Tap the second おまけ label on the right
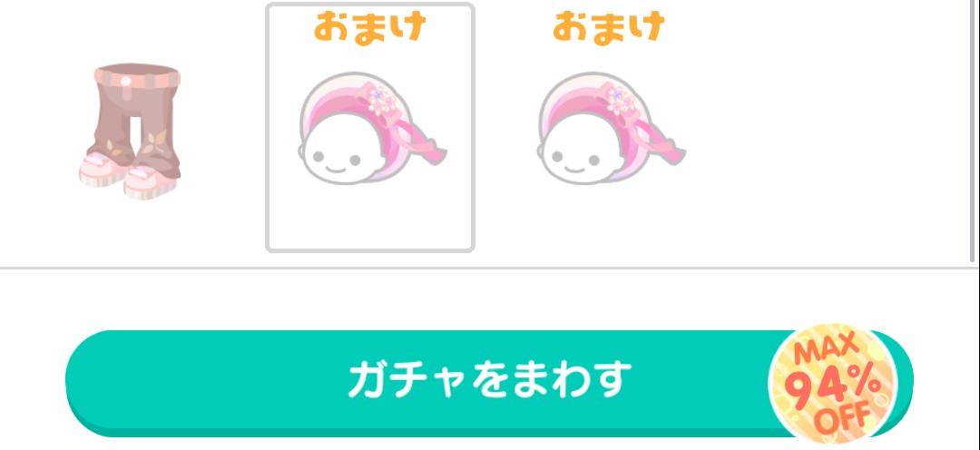Screen dimensions: 980x450 (609, 28)
